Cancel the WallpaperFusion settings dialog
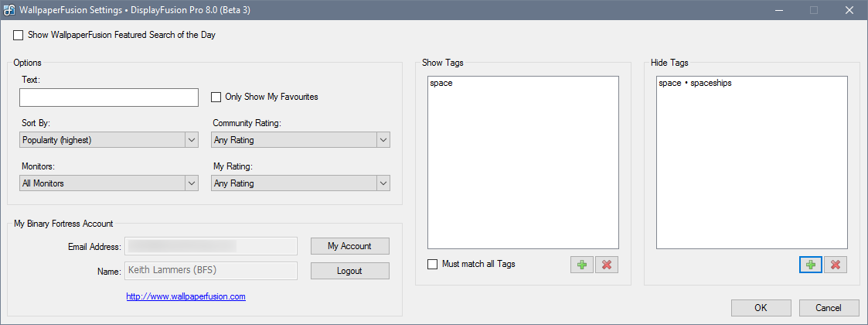868x325 pixels. click(829, 308)
